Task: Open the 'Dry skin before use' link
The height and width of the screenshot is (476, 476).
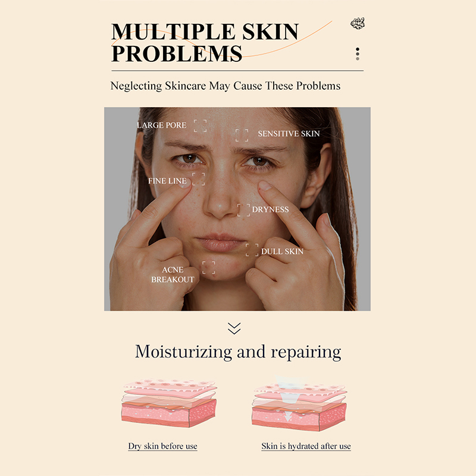Action: (x=162, y=446)
